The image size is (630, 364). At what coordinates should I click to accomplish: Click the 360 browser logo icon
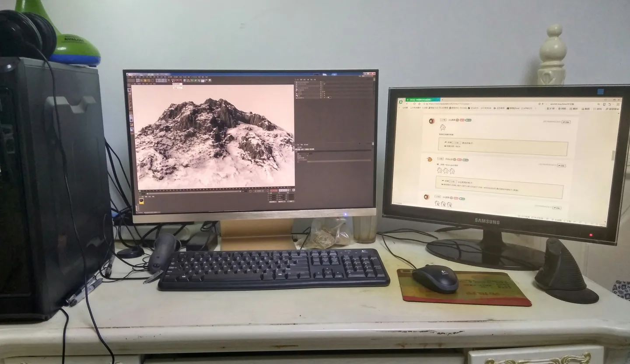pos(401,101)
